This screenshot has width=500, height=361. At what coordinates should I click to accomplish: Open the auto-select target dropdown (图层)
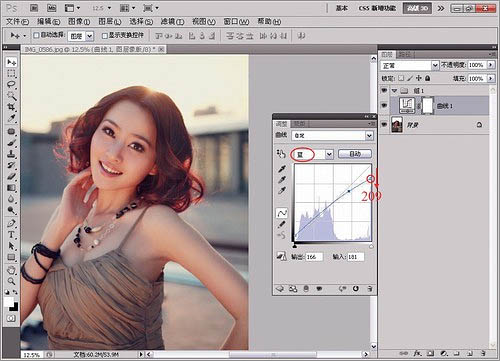[90, 36]
